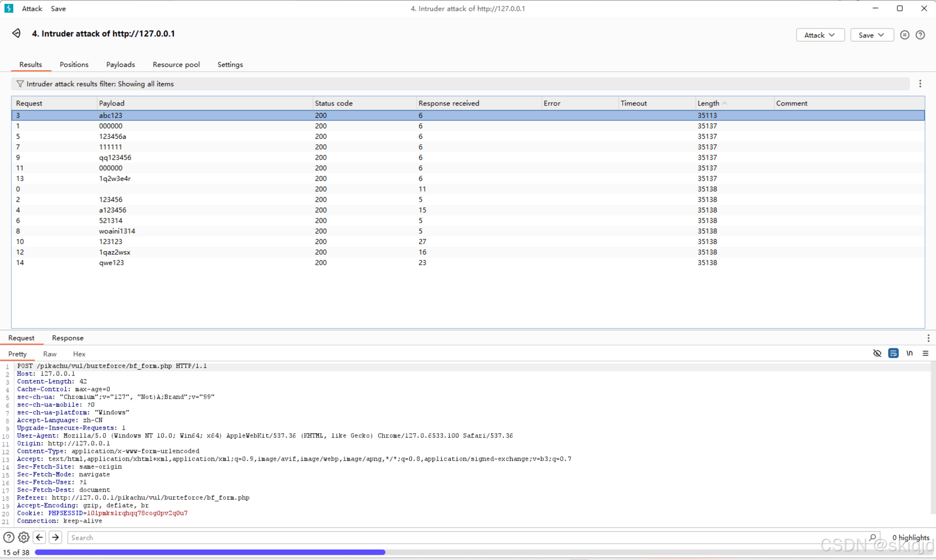
Task: Open help with the top-right question mark icon
Action: pos(920,35)
